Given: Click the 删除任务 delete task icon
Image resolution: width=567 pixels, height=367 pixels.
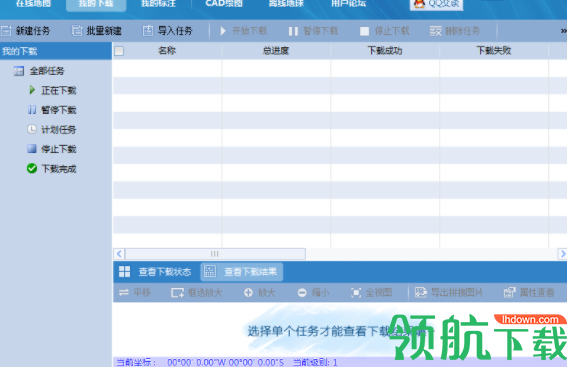Looking at the screenshot, I should [x=436, y=31].
